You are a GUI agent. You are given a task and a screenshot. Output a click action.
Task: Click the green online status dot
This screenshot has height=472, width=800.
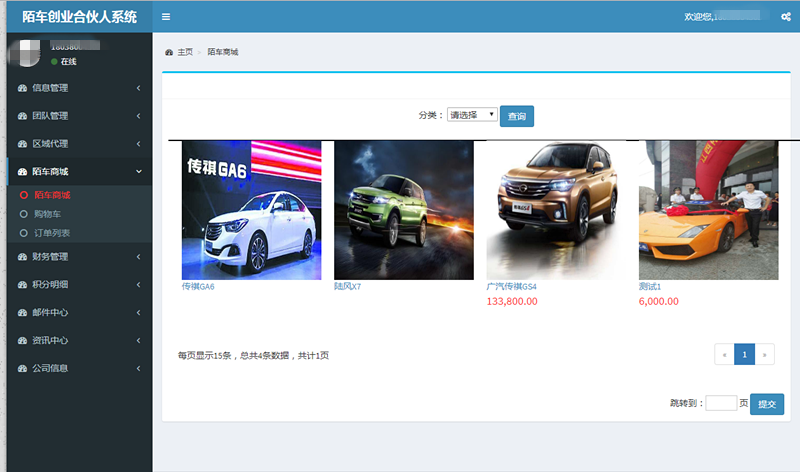(54, 62)
